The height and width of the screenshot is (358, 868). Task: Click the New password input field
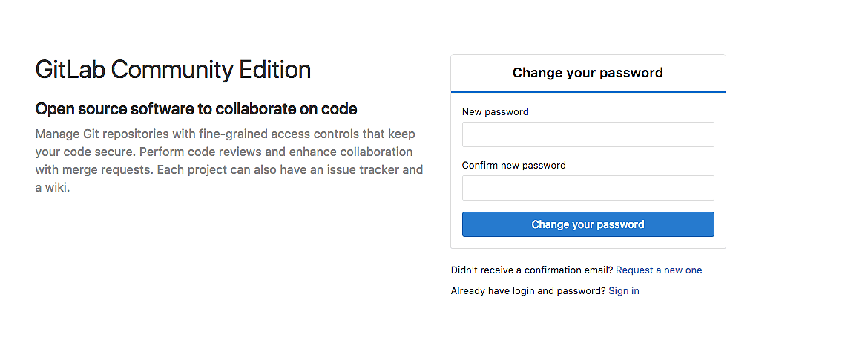coord(588,134)
